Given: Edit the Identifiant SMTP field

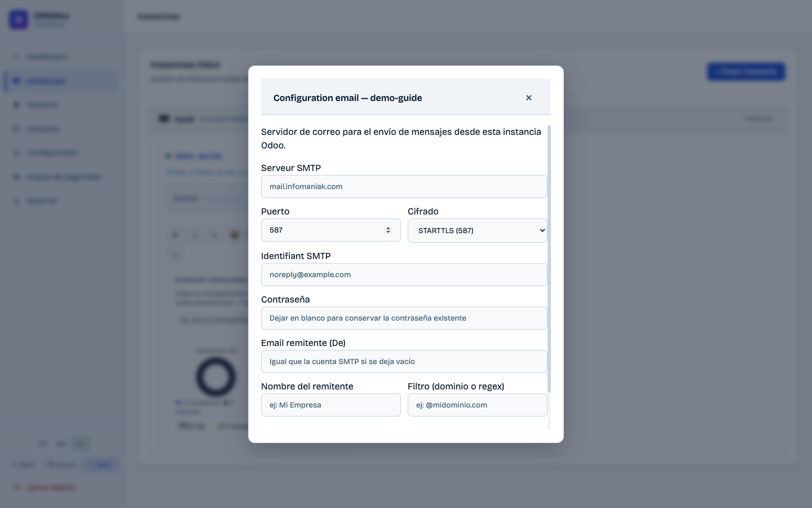Looking at the screenshot, I should [x=404, y=275].
